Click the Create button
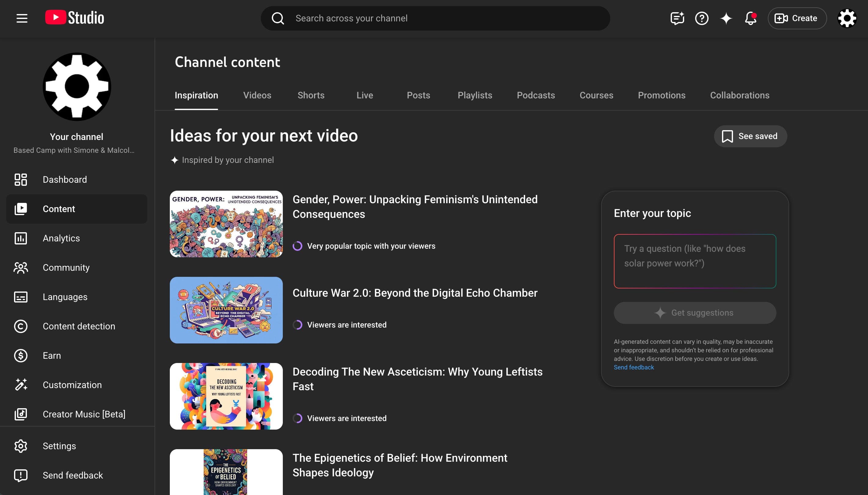868x495 pixels. 797,18
